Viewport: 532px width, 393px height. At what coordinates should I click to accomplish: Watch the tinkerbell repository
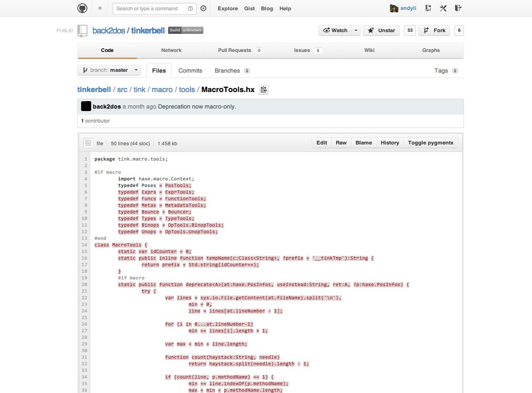pyautogui.click(x=335, y=31)
